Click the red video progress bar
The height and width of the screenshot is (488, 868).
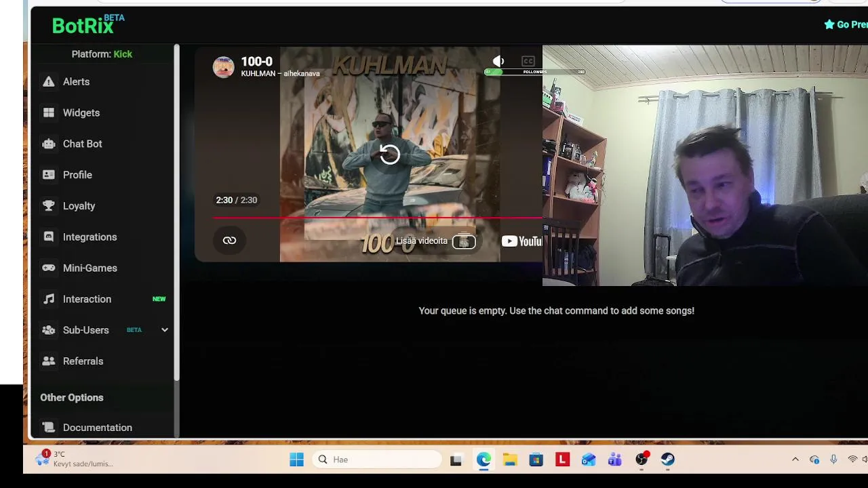pos(378,218)
